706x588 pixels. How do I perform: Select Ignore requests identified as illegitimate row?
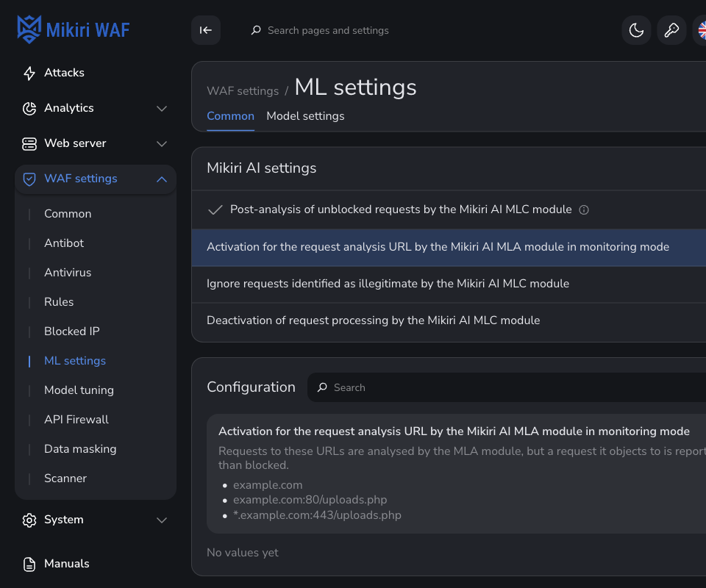pos(449,284)
